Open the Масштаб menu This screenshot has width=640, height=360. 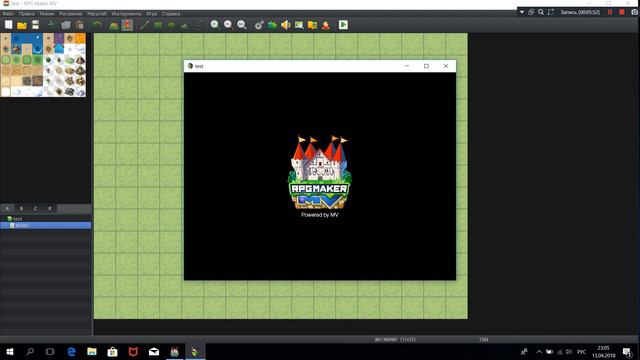97,13
